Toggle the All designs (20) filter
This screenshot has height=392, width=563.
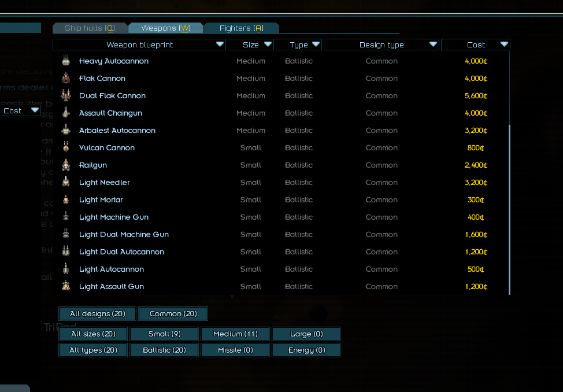pyautogui.click(x=97, y=314)
